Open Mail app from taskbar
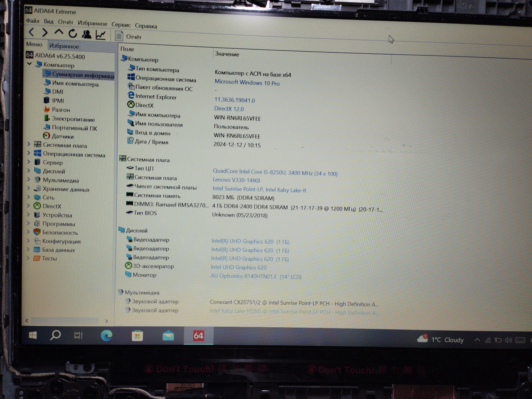 pos(168,336)
